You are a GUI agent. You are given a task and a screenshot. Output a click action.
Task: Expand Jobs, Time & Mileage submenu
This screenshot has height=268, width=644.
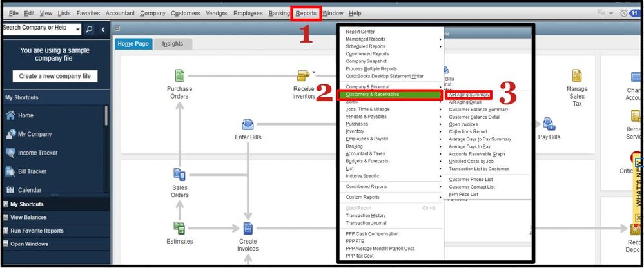393,109
